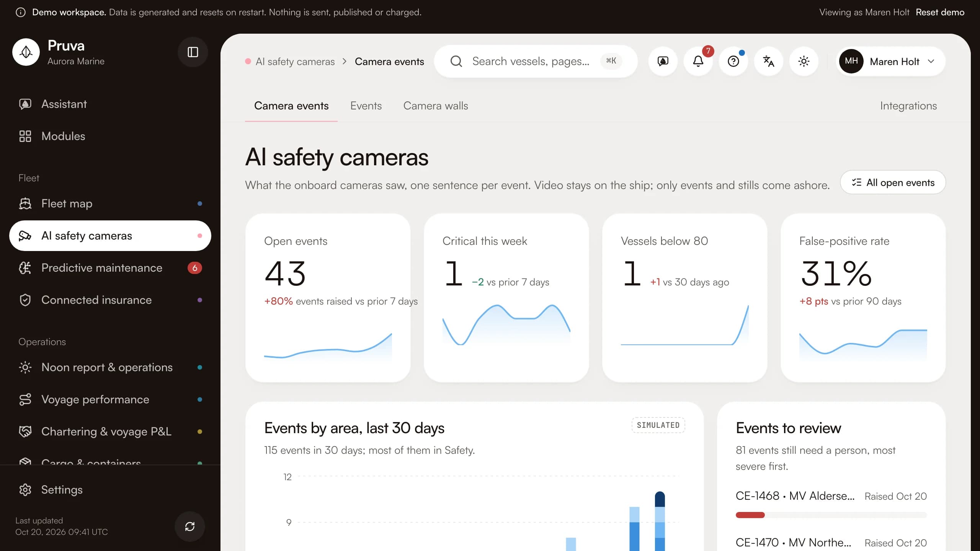
Task: Open the Maren Holt account dropdown
Action: tap(890, 61)
